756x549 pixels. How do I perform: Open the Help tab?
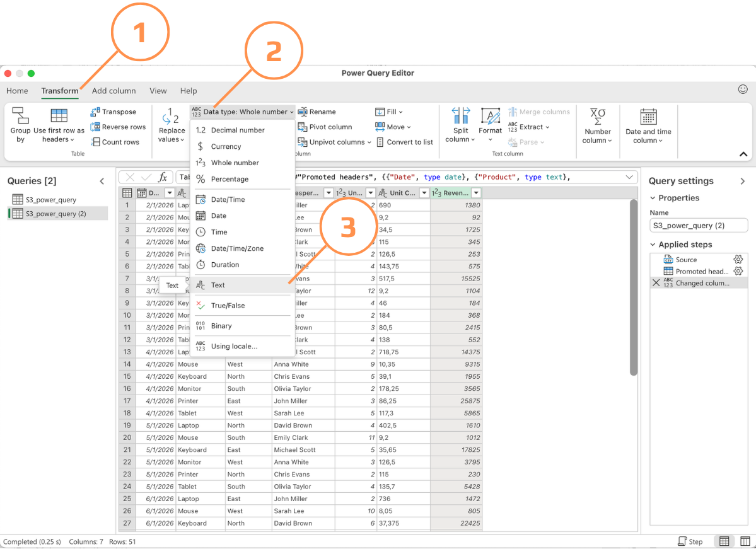point(189,91)
